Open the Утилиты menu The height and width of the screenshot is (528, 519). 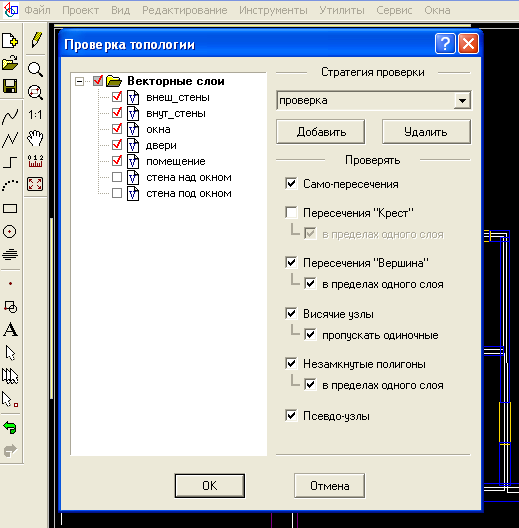pyautogui.click(x=342, y=10)
